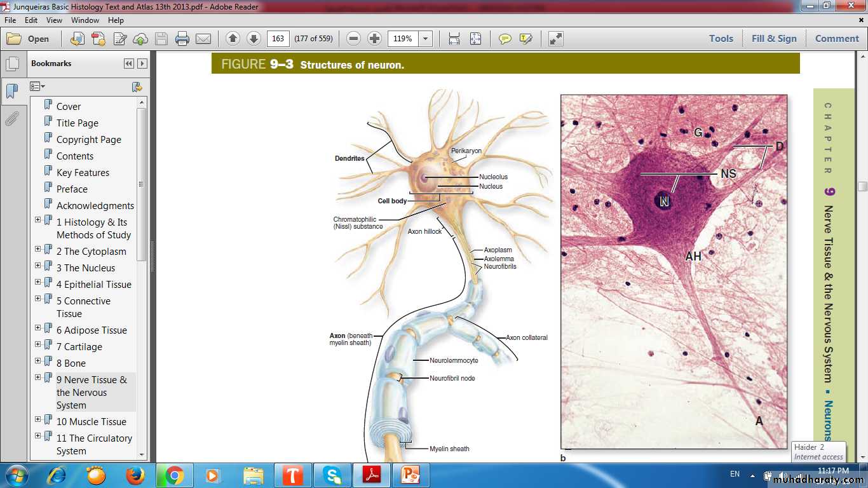The height and width of the screenshot is (488, 868).
Task: Open the Attachments paperclip panel
Action: (x=11, y=119)
